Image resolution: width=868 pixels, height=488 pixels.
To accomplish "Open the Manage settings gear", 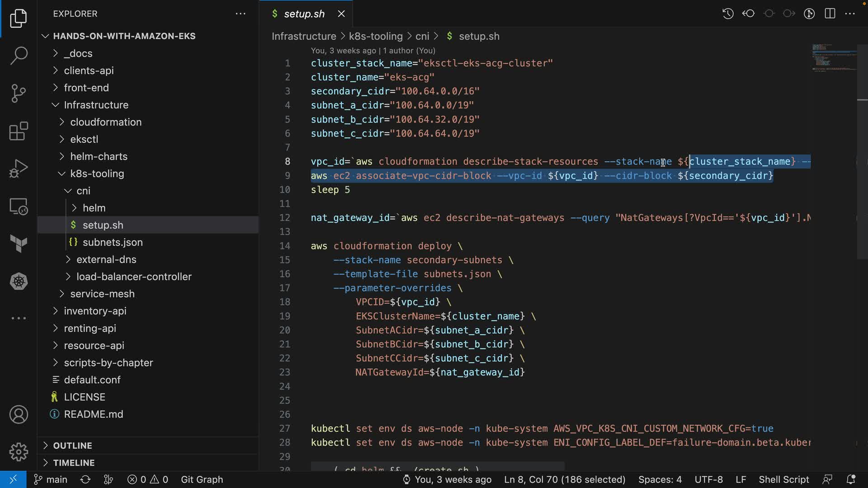I will [x=19, y=451].
